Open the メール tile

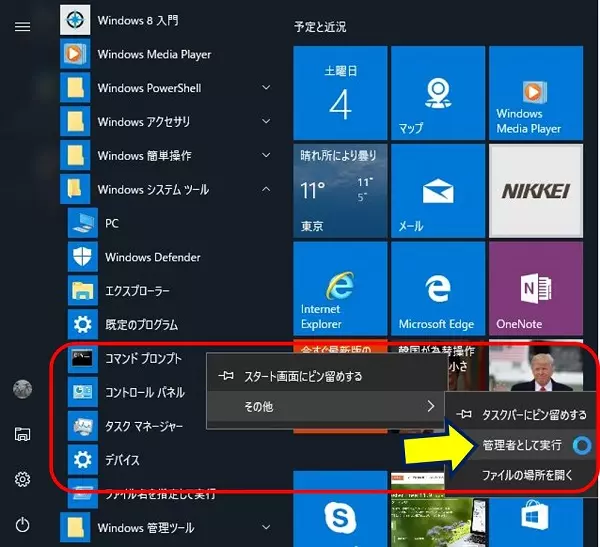438,191
